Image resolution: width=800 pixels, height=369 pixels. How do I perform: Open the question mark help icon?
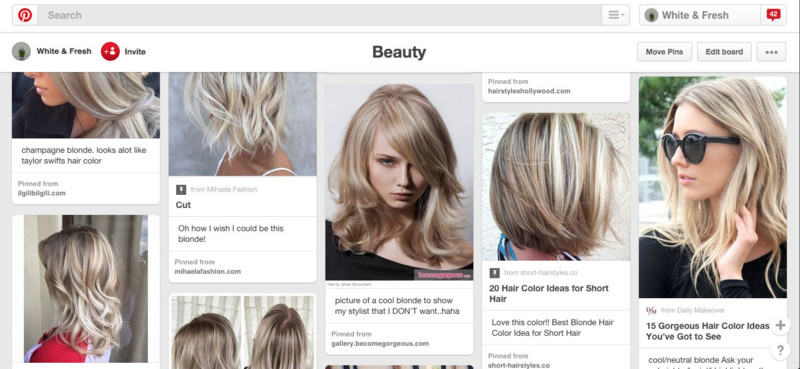[x=780, y=351]
